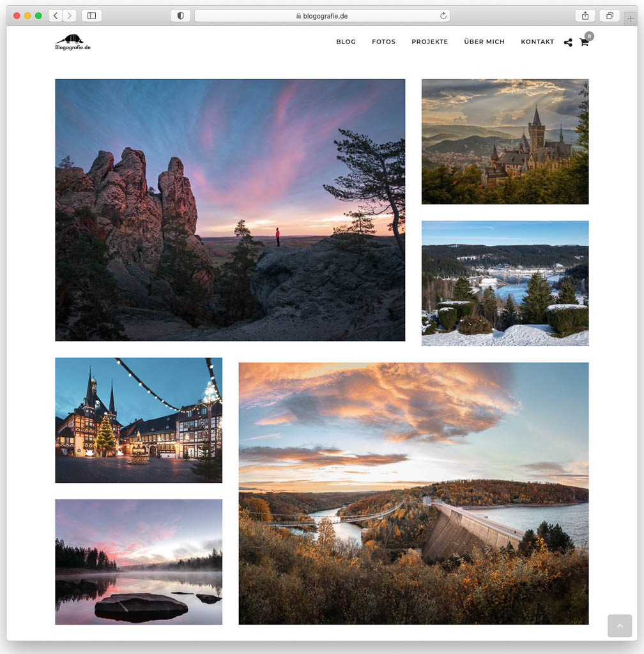Open the hilltop castle photo
The width and height of the screenshot is (644, 654).
505,142
